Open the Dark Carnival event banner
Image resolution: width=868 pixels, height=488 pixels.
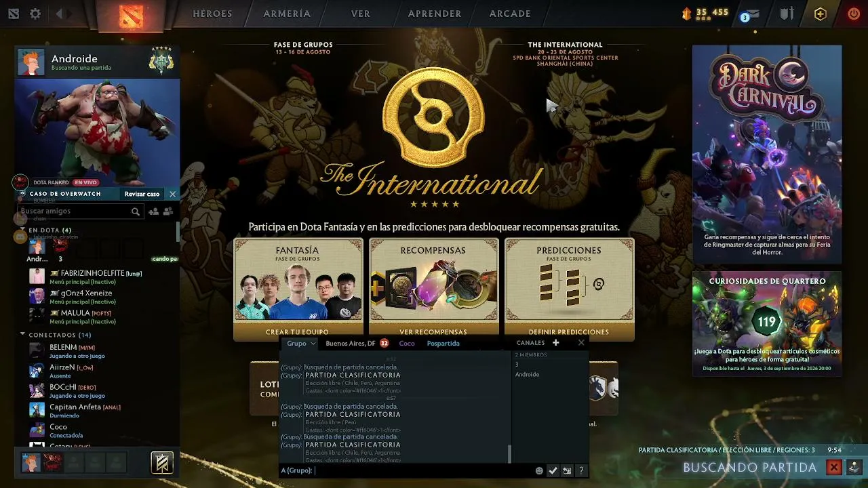767,155
